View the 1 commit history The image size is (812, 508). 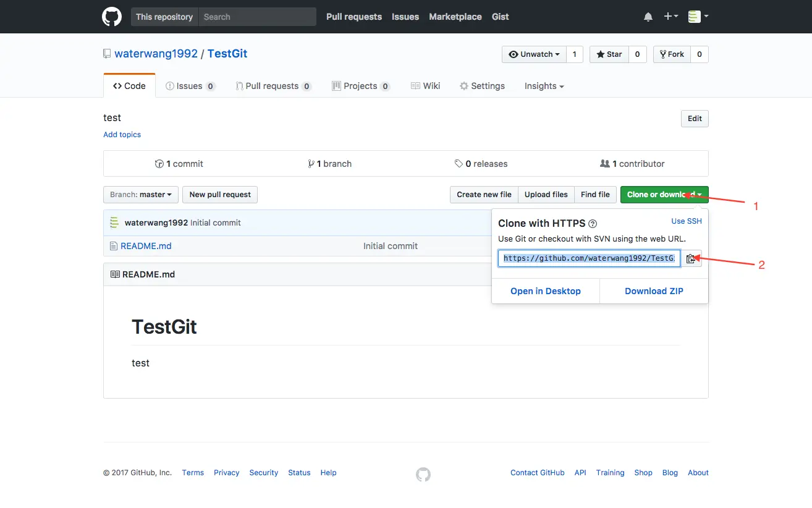tap(179, 164)
